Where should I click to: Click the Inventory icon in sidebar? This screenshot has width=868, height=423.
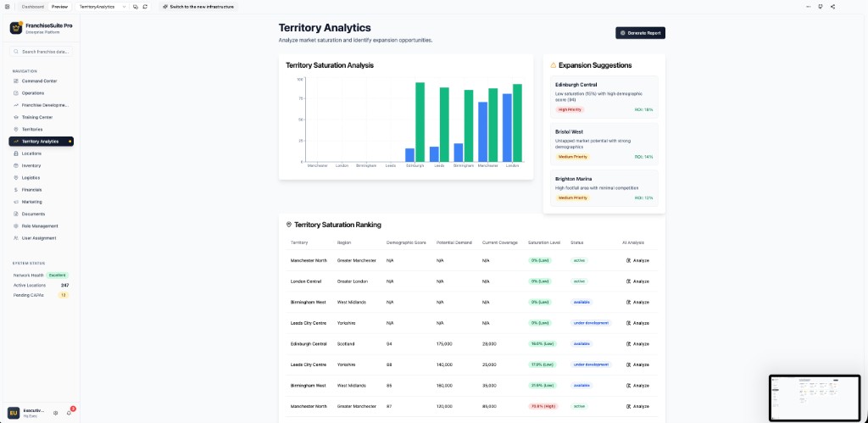tap(16, 165)
